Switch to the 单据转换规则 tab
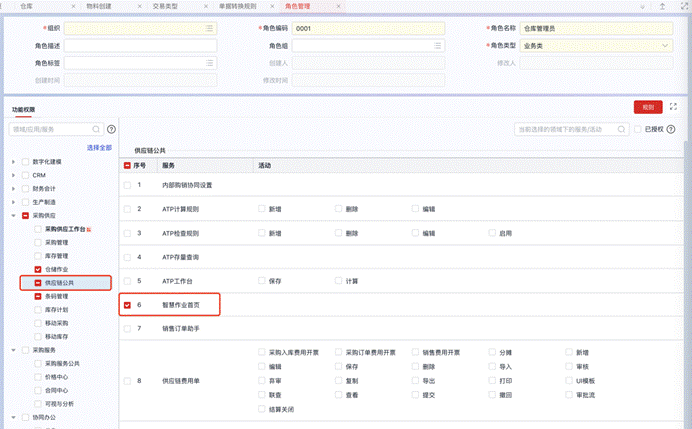 pyautogui.click(x=235, y=6)
